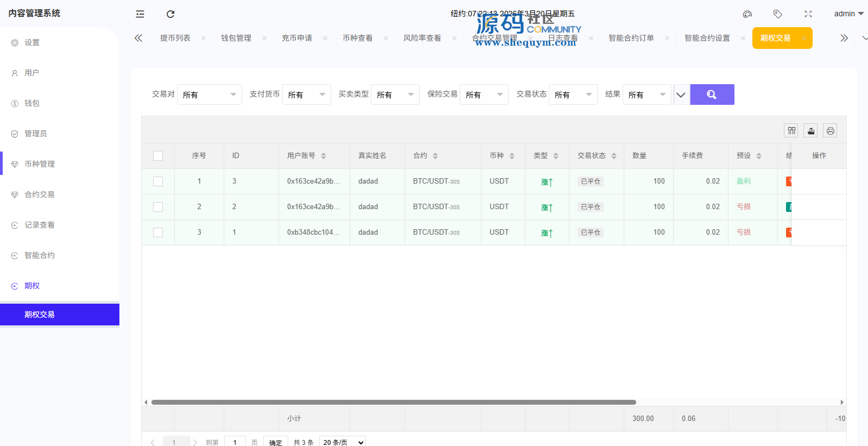
Task: Toggle fullscreen mode icon
Action: click(808, 14)
